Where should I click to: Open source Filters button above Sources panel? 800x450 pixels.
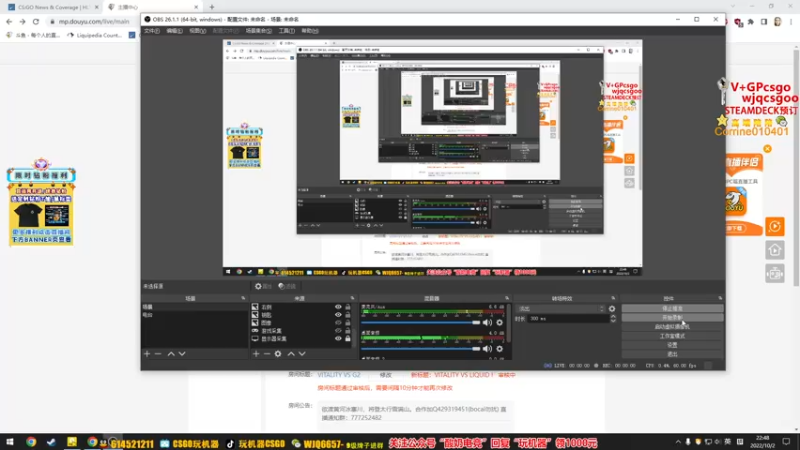[x=287, y=286]
